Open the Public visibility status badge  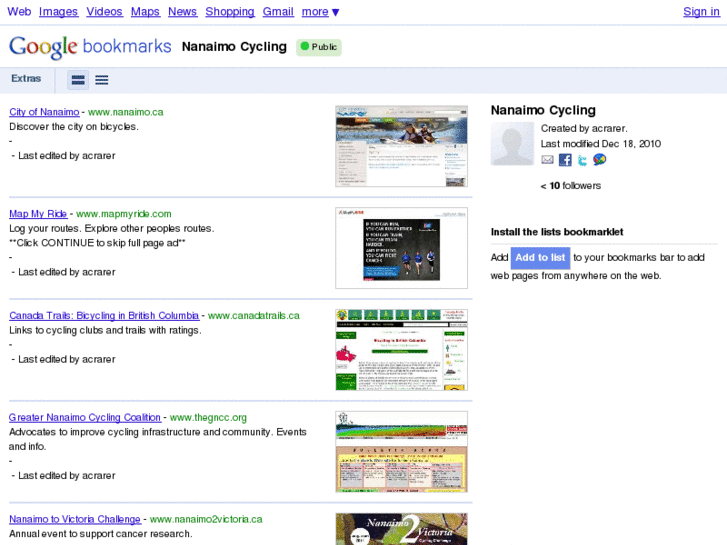click(319, 47)
